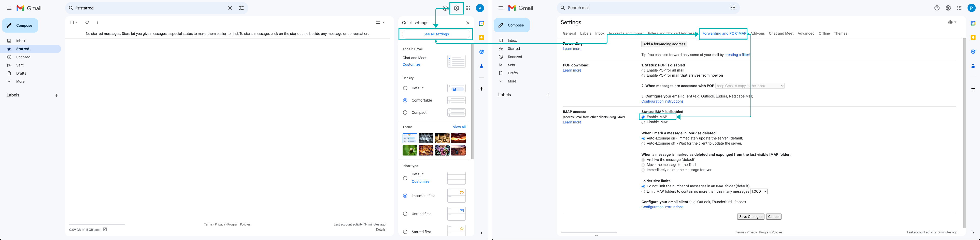The width and height of the screenshot is (980, 240).
Task: Open Tasks side panel in the Settings window
Action: 973,52
